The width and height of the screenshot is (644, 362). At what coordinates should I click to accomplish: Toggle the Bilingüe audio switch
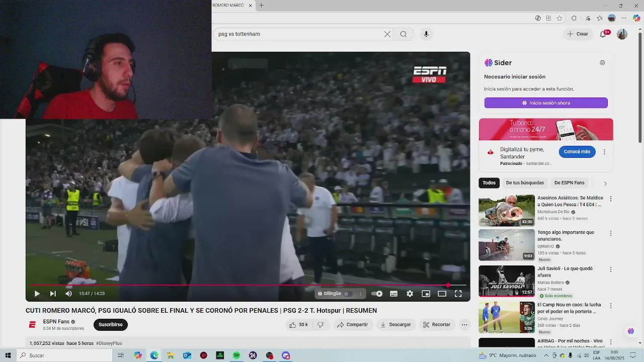coord(347,294)
